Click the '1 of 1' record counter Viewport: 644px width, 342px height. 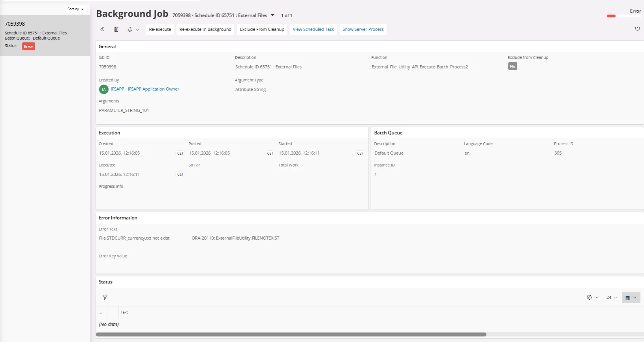(287, 15)
